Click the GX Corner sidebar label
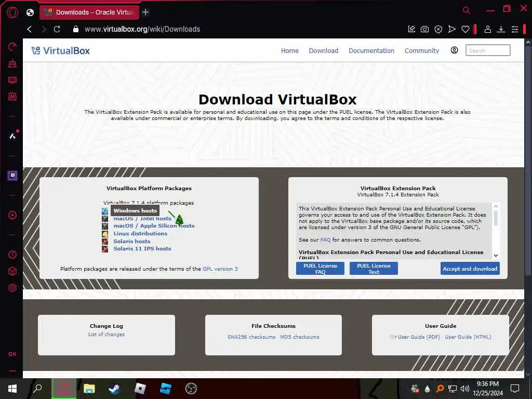Screen dimensions: 532x399 [12, 354]
